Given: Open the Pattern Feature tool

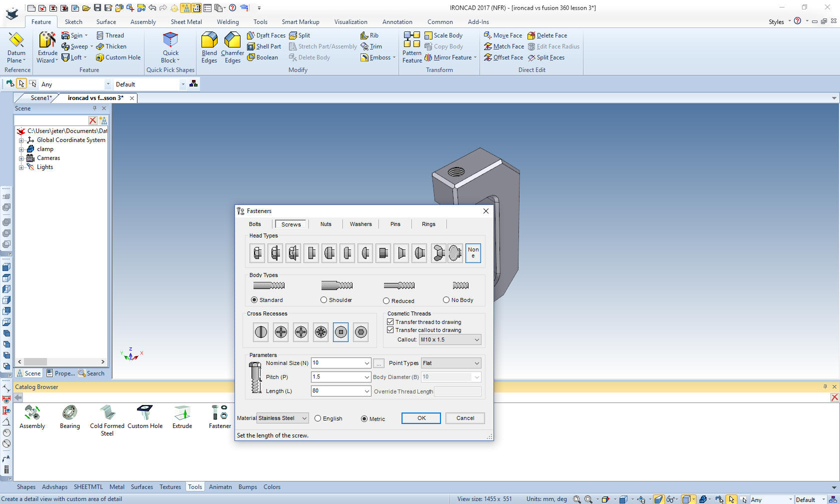Looking at the screenshot, I should 412,47.
